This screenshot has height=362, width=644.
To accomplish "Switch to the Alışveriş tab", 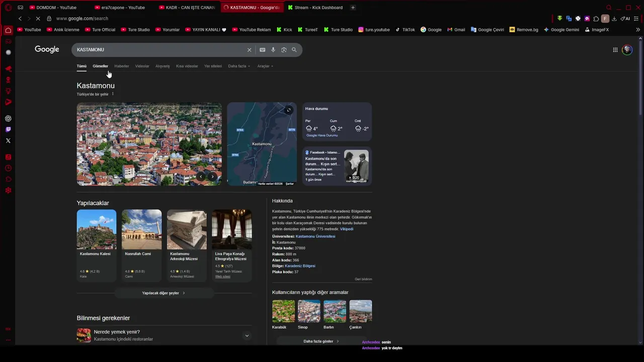I will (163, 66).
